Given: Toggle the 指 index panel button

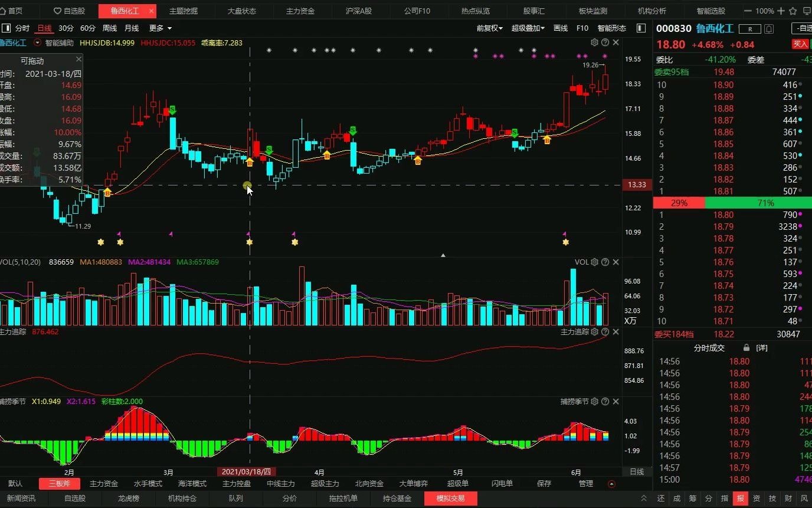Looking at the screenshot, I should [724, 499].
